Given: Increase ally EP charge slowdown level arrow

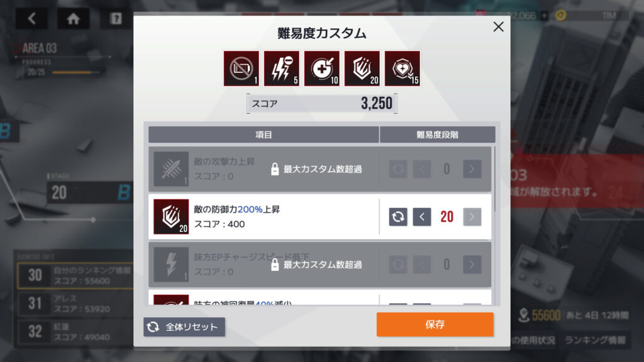Looking at the screenshot, I should [472, 265].
